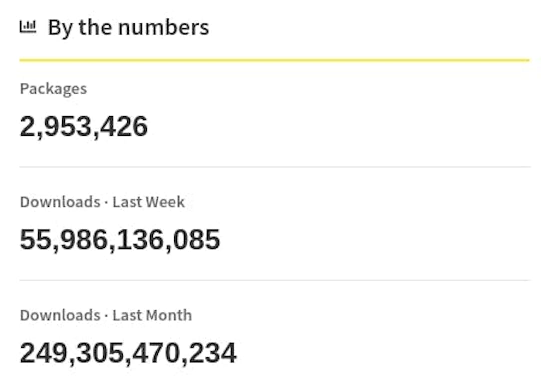
Task: Select the 55,986,136,085 weekly downloads figure
Action: pos(120,240)
